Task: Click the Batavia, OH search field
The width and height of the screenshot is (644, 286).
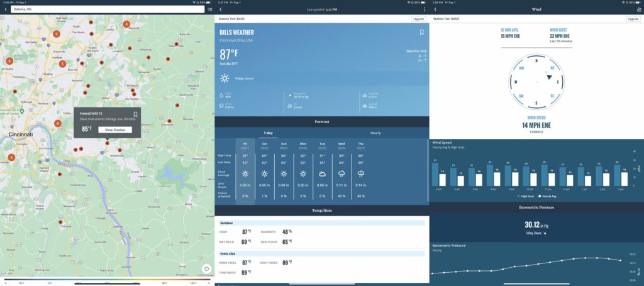Action: click(107, 9)
